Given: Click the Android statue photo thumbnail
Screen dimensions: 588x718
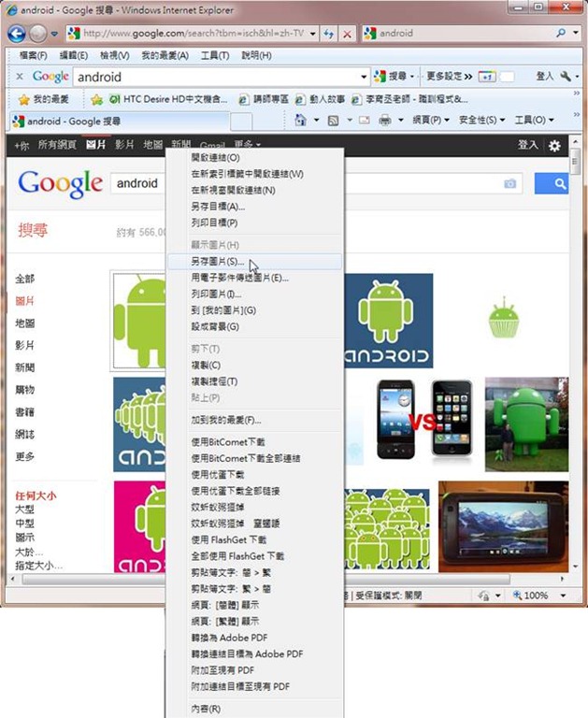Looking at the screenshot, I should tap(526, 424).
